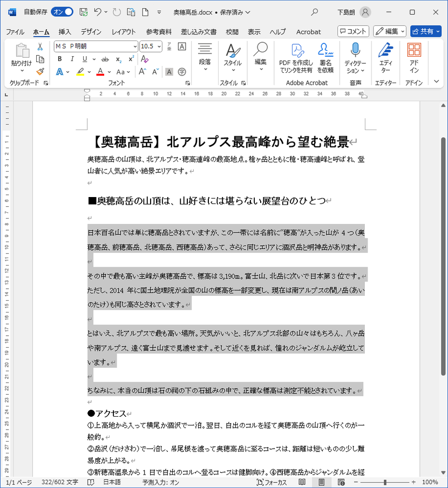448x488 pixels.
Task: Apply yellow text highlight color
Action: click(x=80, y=72)
